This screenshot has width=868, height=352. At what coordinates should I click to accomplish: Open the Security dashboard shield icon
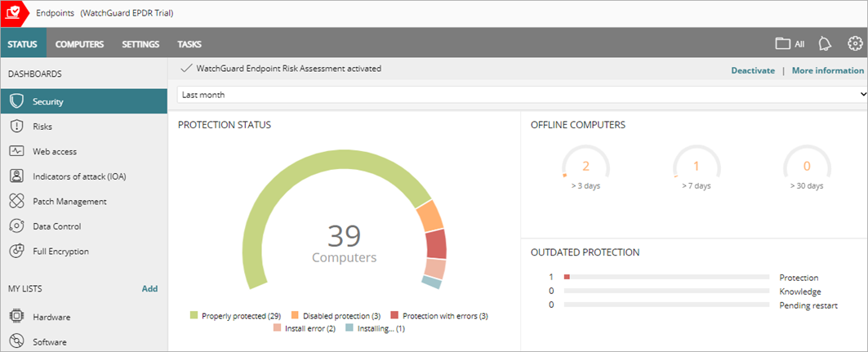click(x=16, y=102)
